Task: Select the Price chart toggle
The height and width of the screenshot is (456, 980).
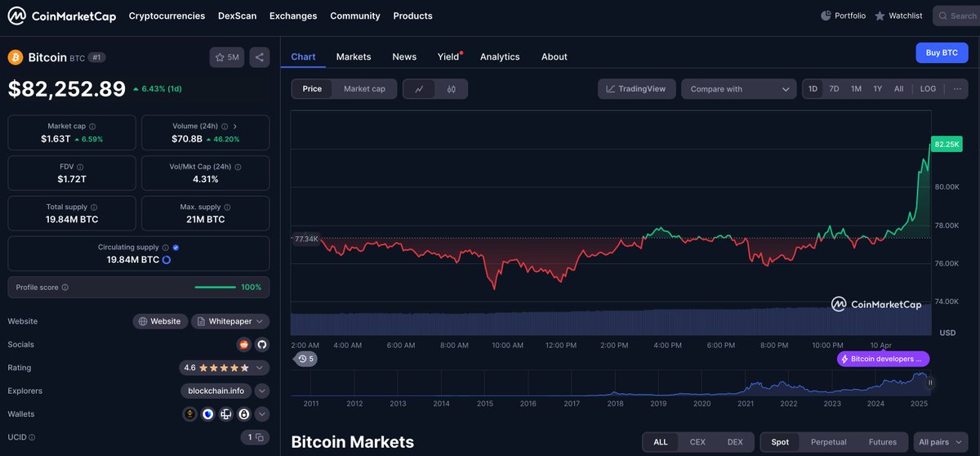Action: 312,89
